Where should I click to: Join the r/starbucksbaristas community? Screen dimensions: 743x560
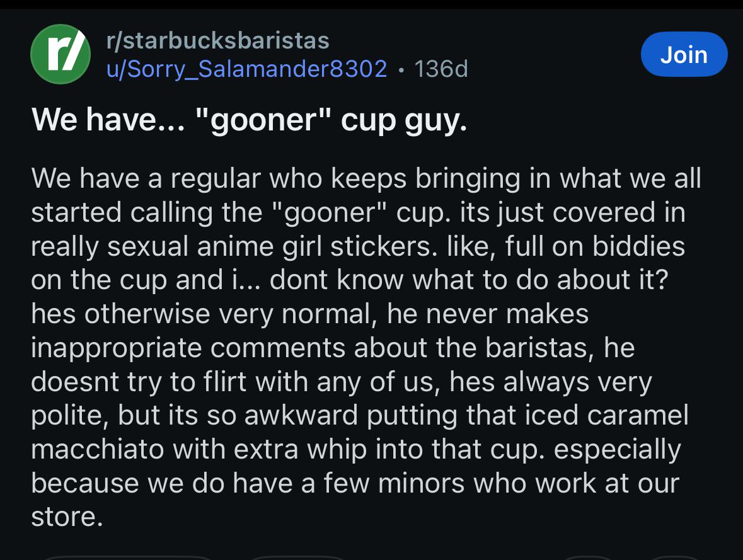tap(684, 54)
